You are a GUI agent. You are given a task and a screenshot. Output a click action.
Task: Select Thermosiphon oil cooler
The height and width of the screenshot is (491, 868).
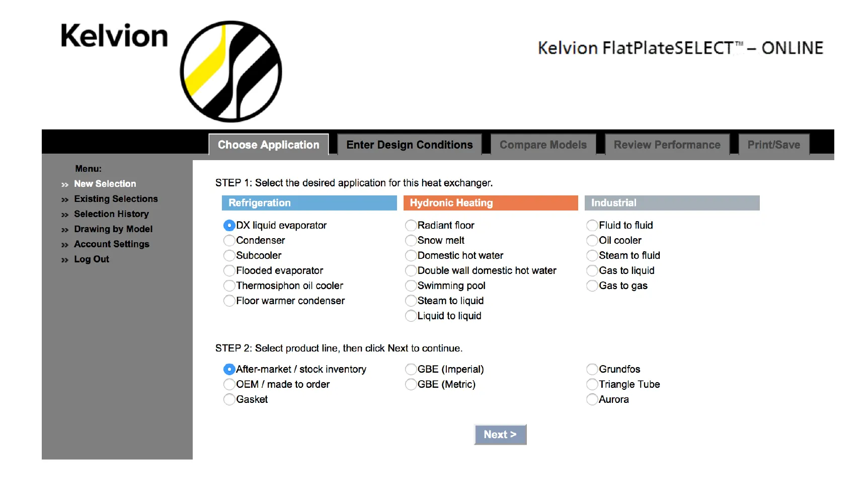tap(229, 286)
